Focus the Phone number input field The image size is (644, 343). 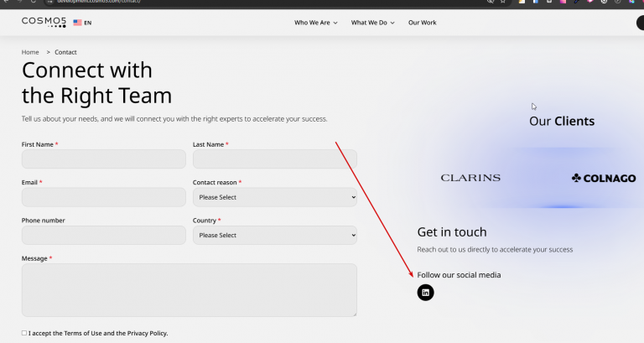(x=103, y=236)
